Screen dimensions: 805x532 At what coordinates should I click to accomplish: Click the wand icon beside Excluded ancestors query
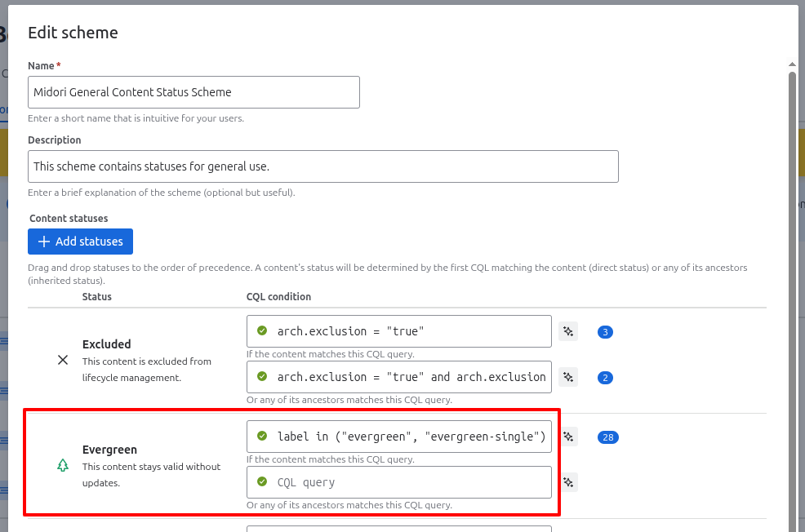[x=568, y=377]
